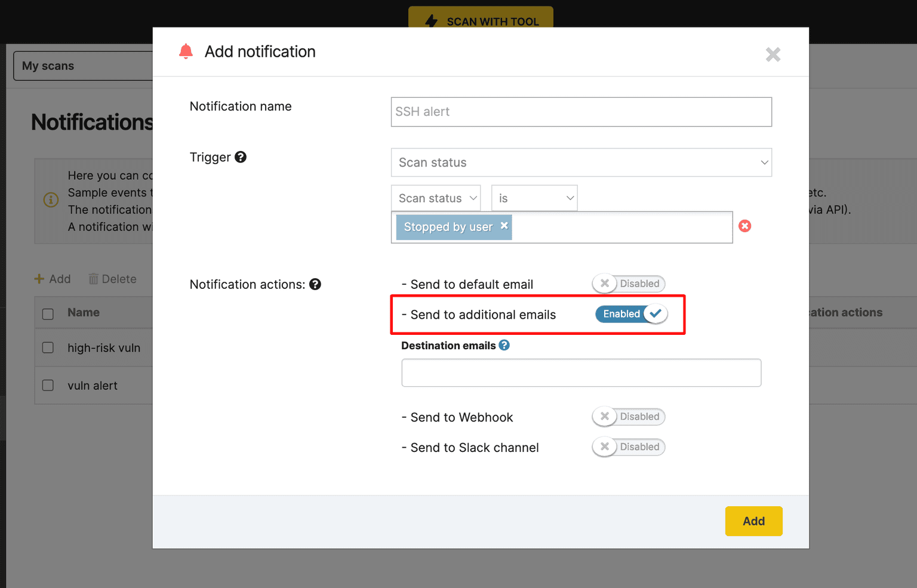Check the high-risk vuln checkbox
Viewport: 917px width, 588px height.
coord(48,347)
